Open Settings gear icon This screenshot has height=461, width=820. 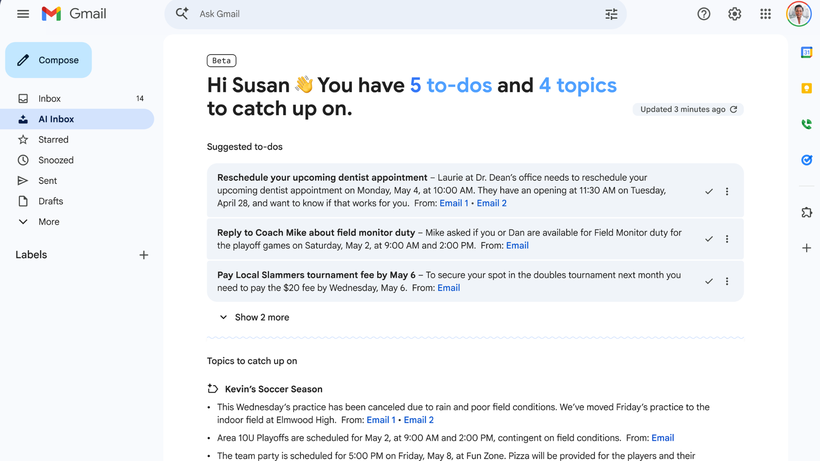(x=735, y=14)
